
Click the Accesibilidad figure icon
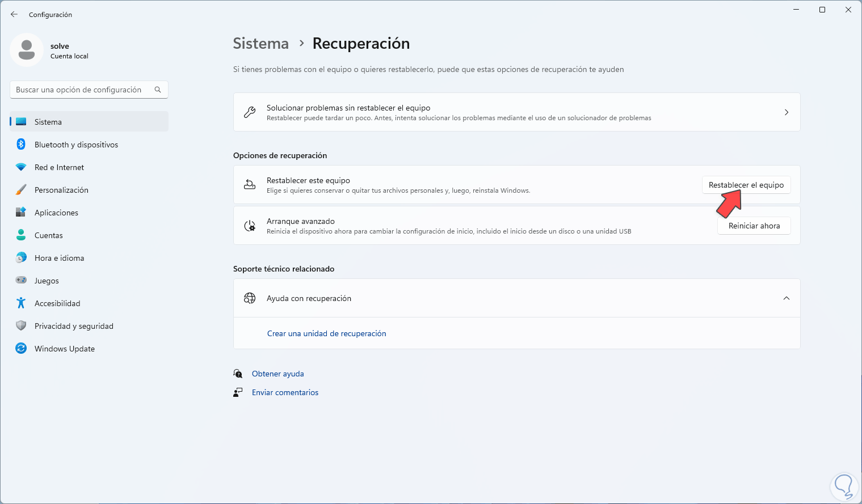coord(21,303)
